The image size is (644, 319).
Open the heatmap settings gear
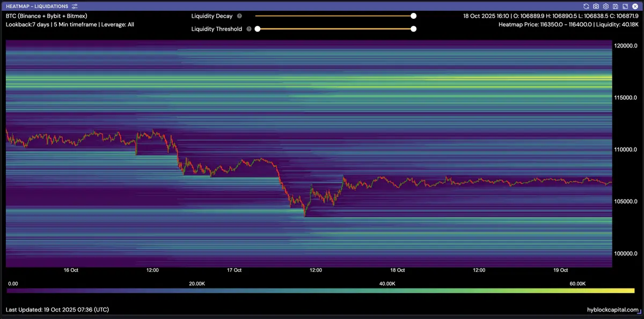(x=606, y=6)
